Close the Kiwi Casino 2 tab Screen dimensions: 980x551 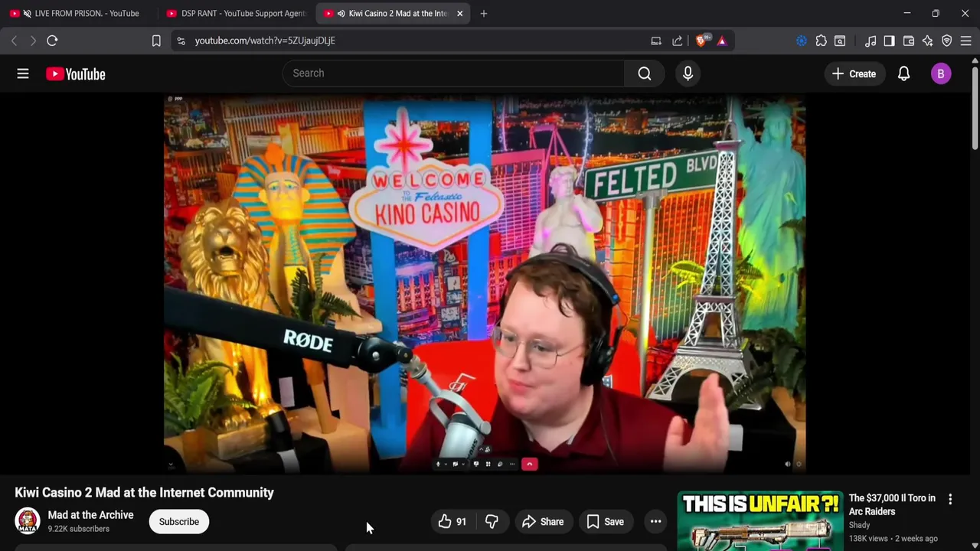[x=459, y=13]
